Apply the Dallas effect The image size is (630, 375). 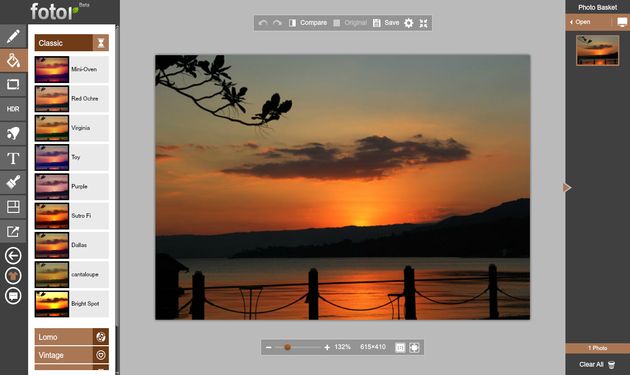[x=72, y=245]
